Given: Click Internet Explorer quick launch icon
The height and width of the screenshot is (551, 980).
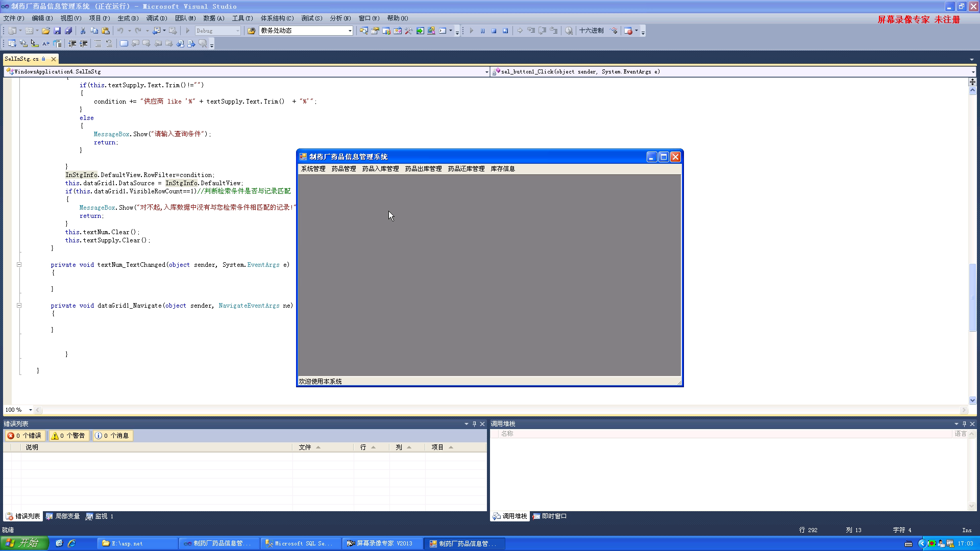Looking at the screenshot, I should point(71,543).
